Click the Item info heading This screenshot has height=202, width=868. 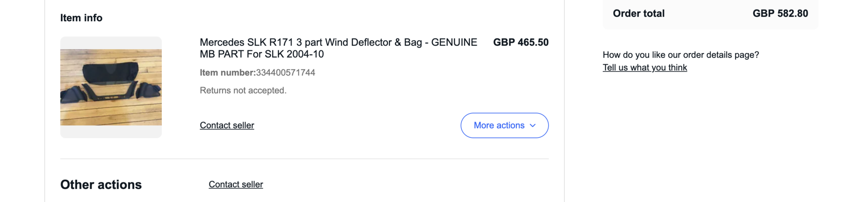click(81, 18)
